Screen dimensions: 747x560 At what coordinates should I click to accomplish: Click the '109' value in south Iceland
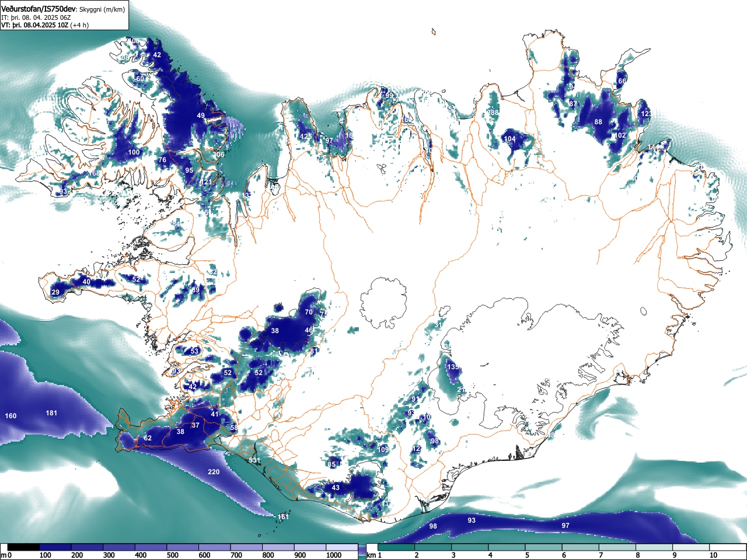pyautogui.click(x=383, y=450)
